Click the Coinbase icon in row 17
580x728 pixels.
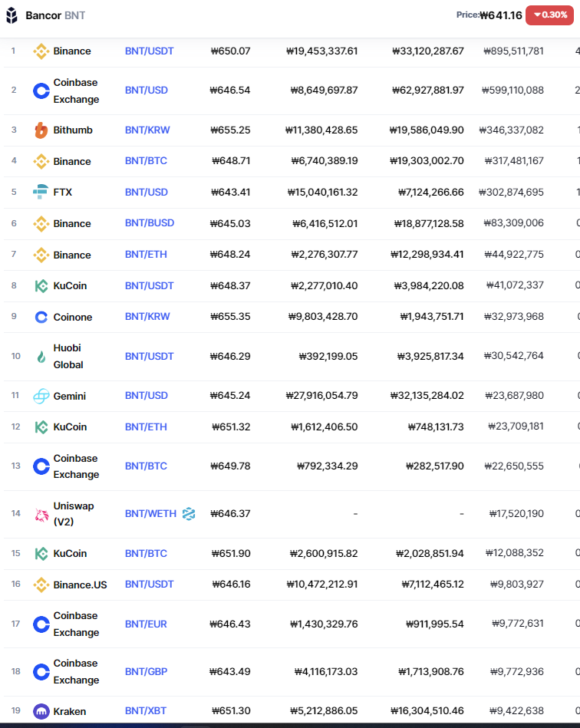41,624
